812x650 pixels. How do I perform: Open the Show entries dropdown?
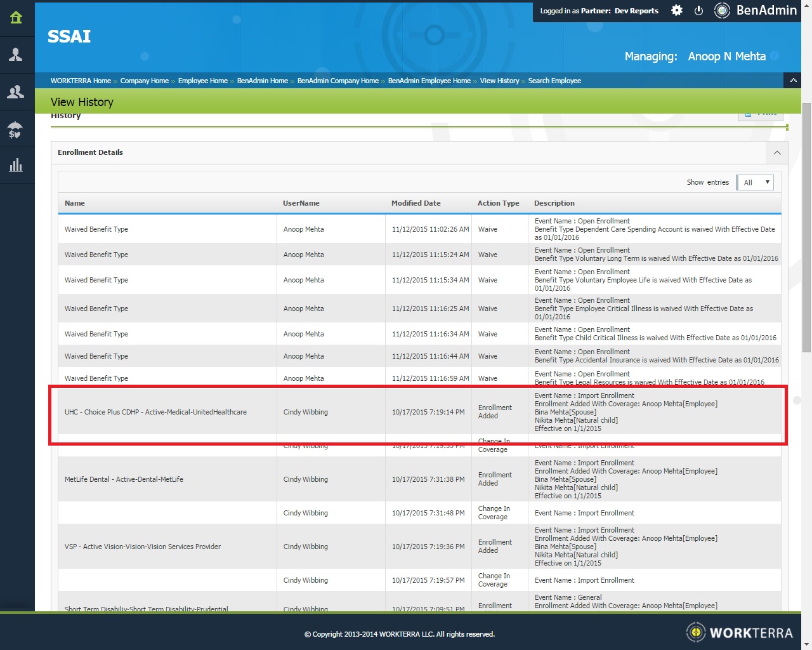click(x=755, y=183)
